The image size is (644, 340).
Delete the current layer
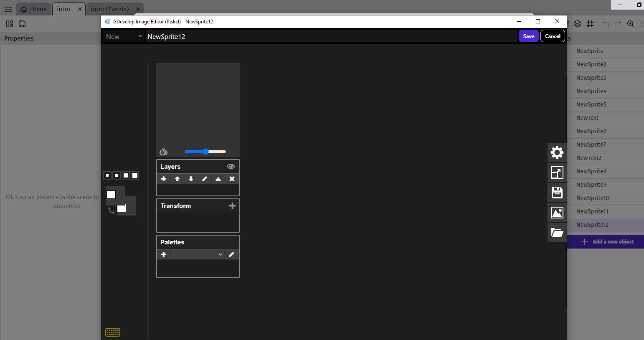point(232,179)
